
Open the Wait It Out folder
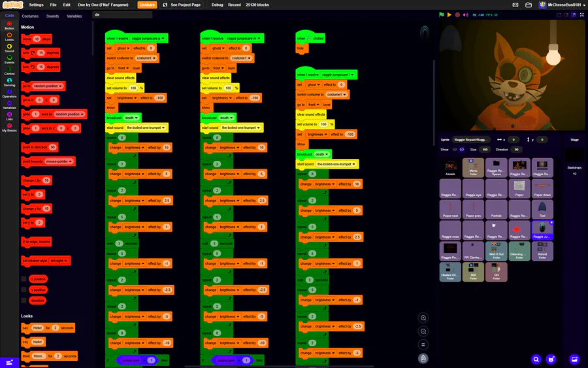pyautogui.click(x=496, y=251)
